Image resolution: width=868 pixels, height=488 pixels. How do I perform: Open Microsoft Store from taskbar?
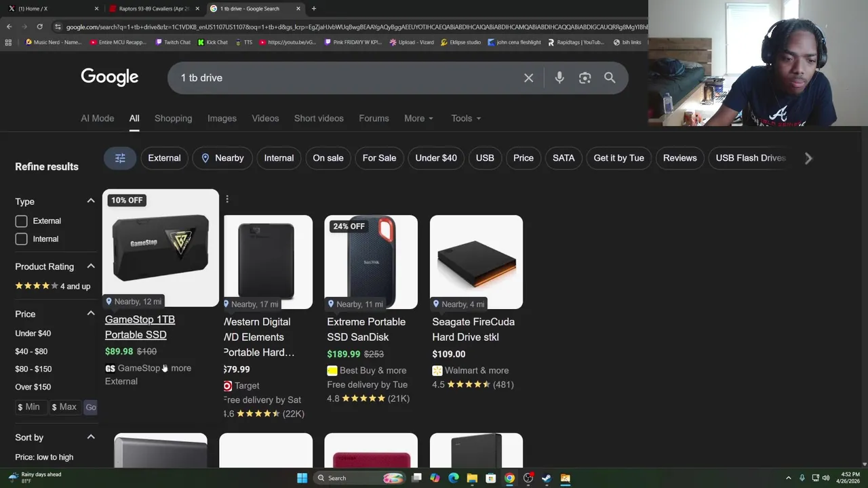(x=491, y=478)
